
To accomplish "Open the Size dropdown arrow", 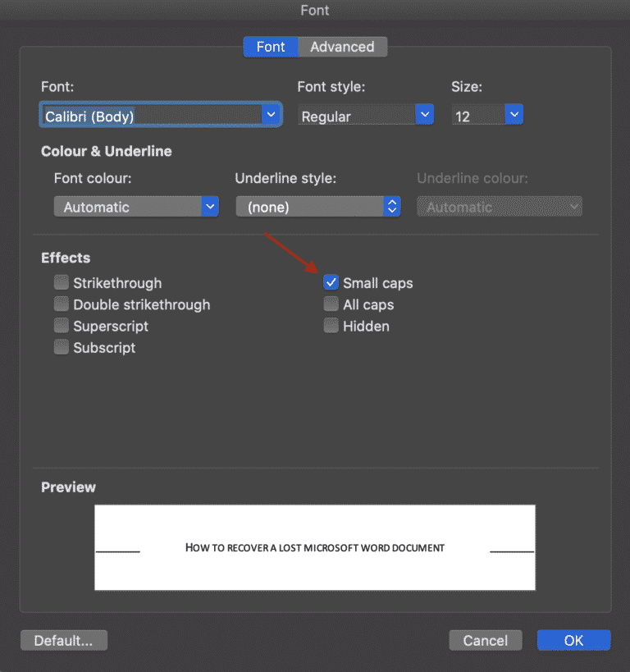I will coord(514,114).
